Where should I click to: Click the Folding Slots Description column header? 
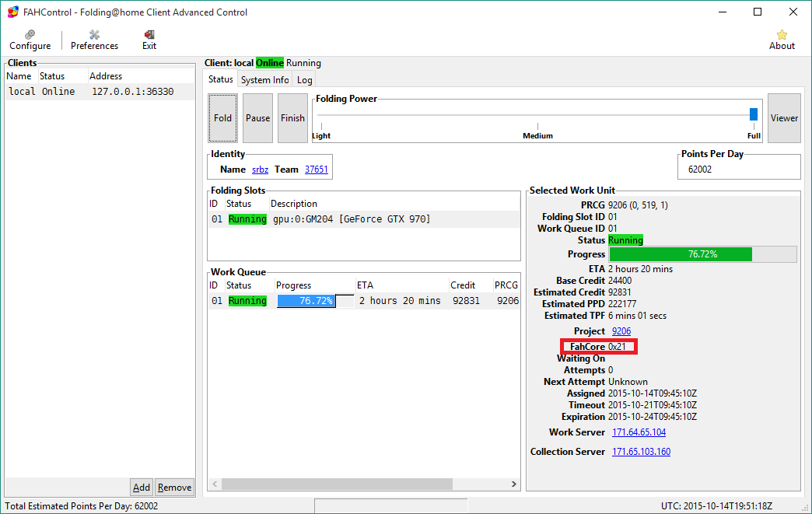tap(394, 204)
